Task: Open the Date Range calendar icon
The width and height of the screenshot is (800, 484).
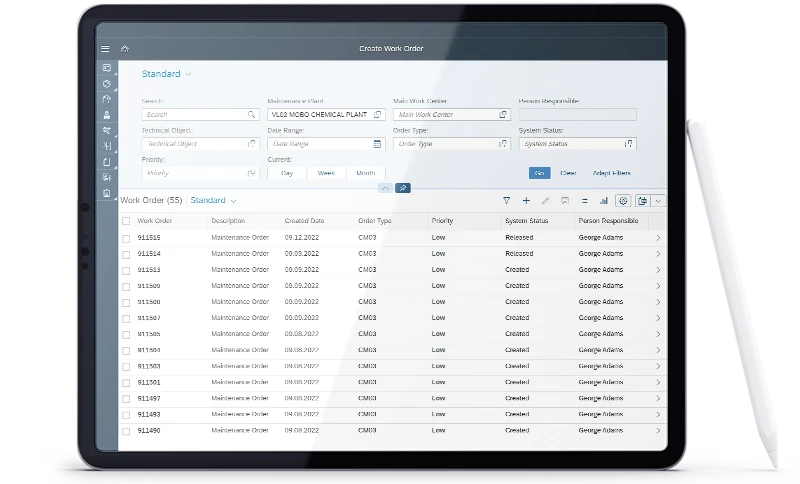Action: tap(377, 144)
